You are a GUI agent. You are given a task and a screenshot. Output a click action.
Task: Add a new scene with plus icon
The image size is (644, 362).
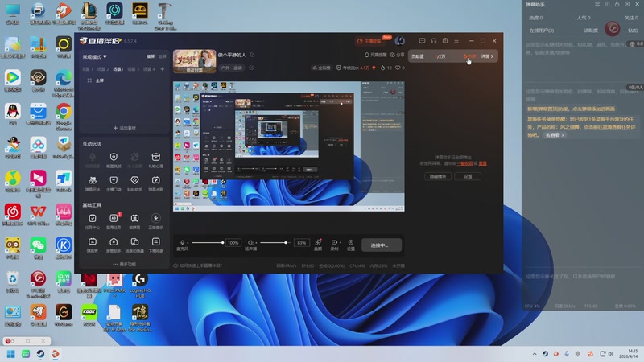click(x=163, y=69)
